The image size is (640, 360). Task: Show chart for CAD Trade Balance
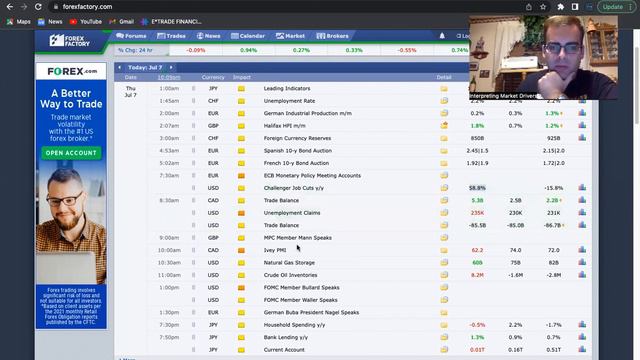(582, 200)
